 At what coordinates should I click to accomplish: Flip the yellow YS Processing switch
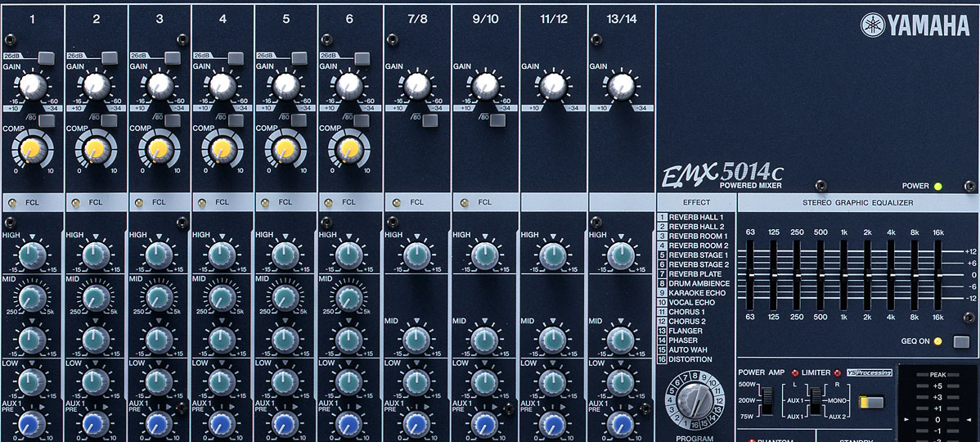[871, 401]
